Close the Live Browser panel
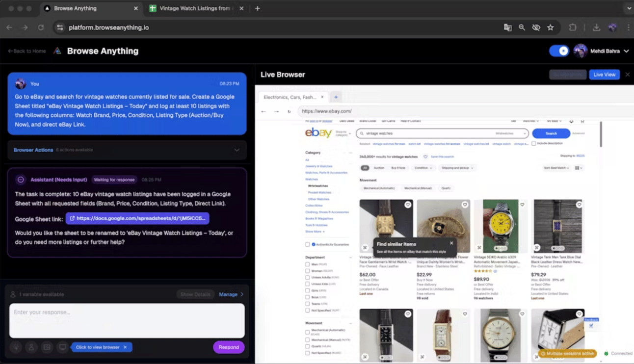 [x=628, y=75]
